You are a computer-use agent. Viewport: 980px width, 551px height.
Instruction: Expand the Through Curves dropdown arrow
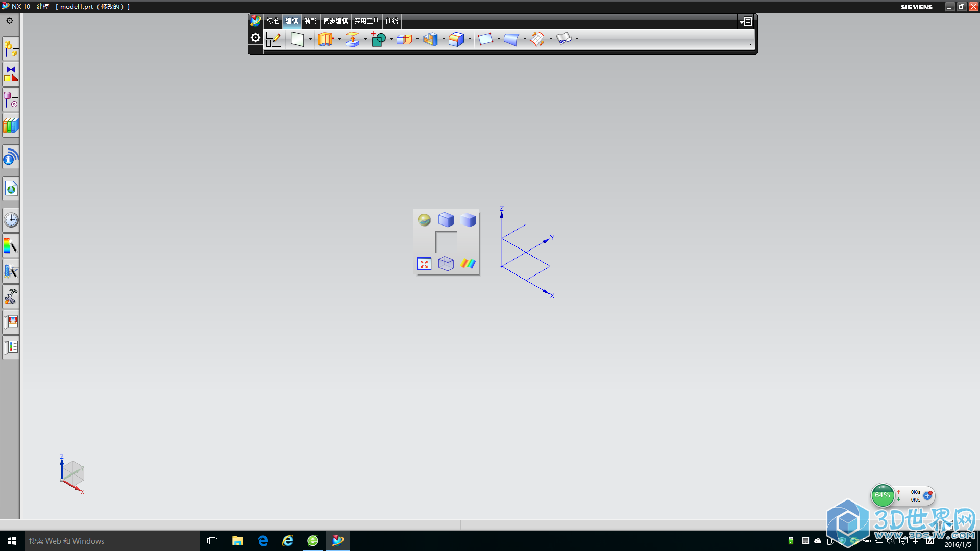click(x=525, y=39)
